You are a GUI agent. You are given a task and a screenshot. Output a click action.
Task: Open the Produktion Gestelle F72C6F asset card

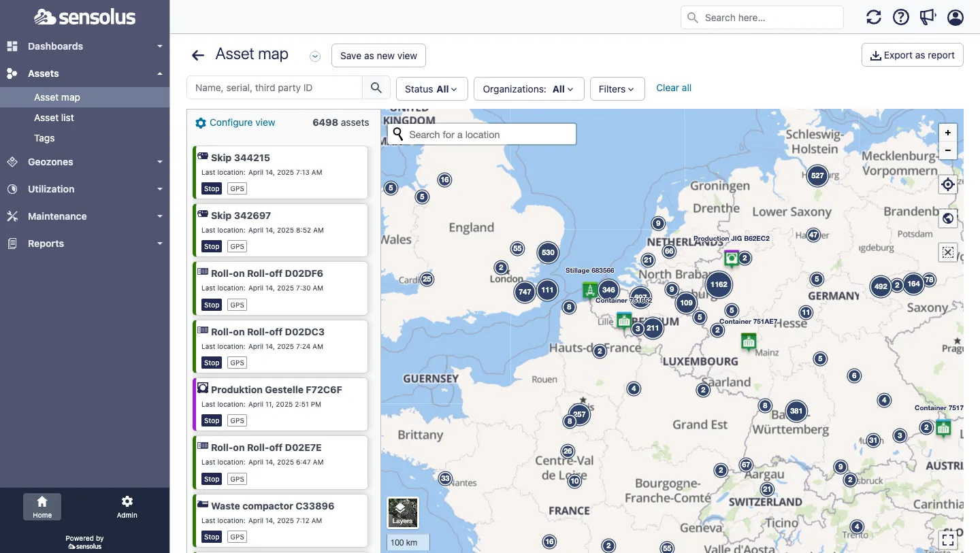pyautogui.click(x=280, y=405)
